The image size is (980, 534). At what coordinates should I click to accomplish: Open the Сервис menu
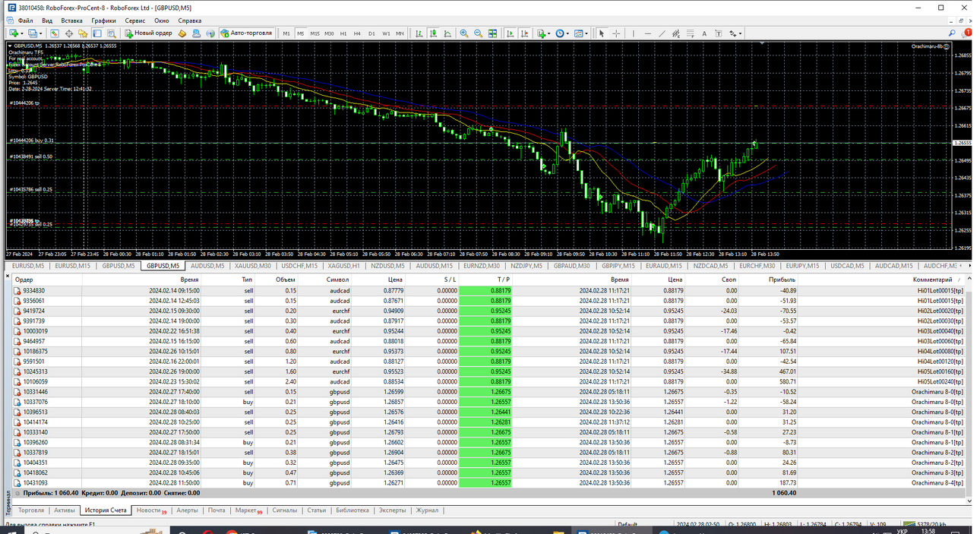tap(135, 21)
